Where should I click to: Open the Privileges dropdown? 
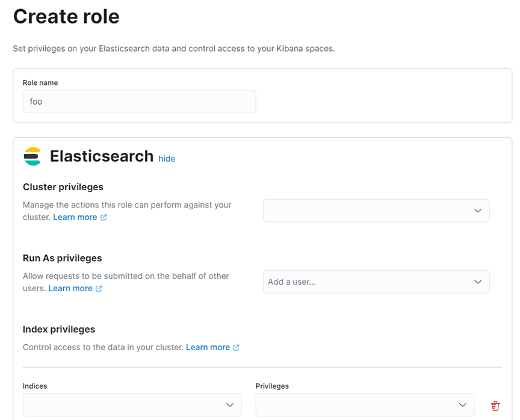(x=365, y=405)
